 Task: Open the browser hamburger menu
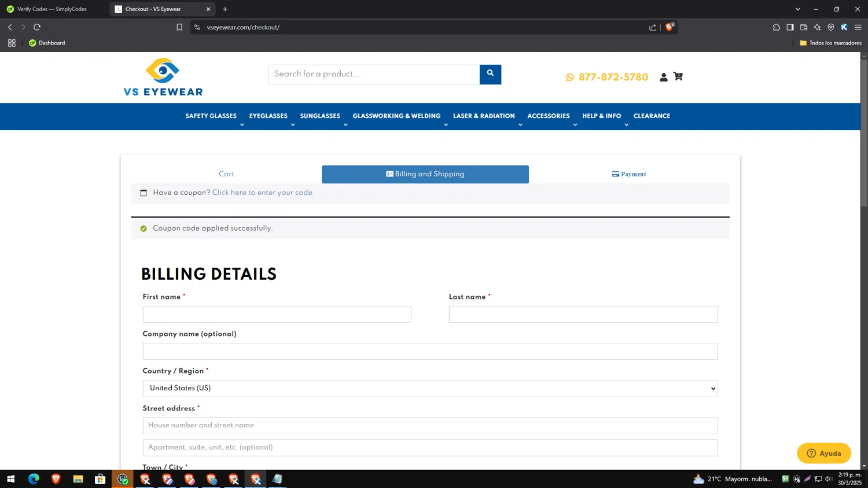pyautogui.click(x=858, y=27)
